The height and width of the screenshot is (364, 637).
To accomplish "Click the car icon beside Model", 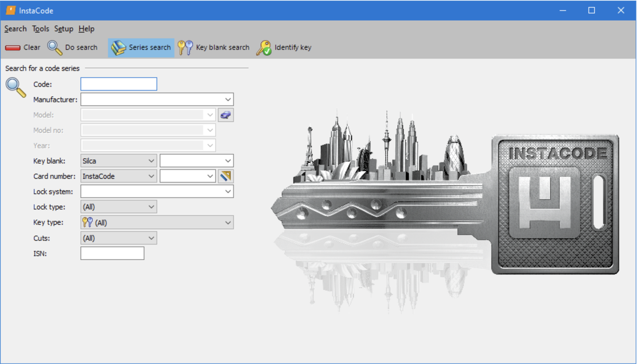I will (x=225, y=115).
